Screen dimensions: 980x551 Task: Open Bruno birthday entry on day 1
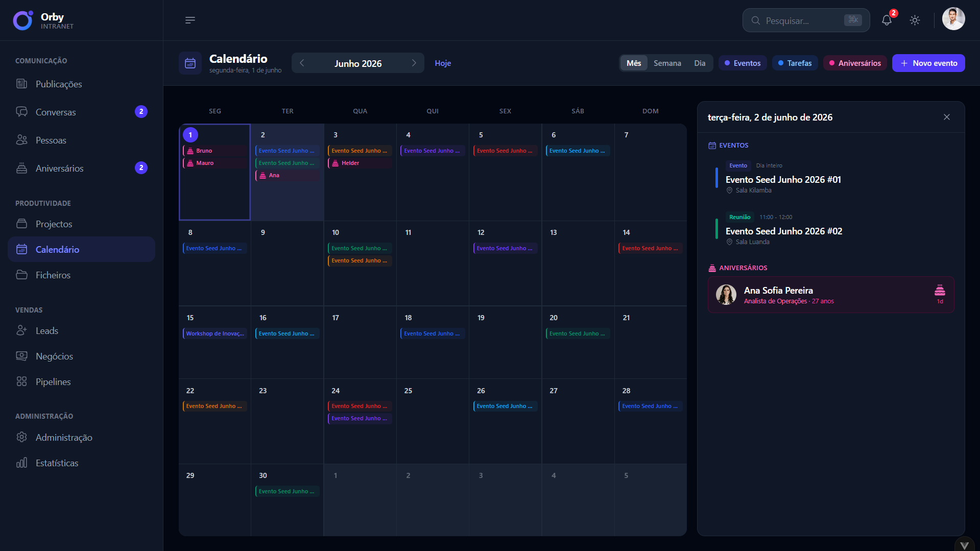point(215,151)
